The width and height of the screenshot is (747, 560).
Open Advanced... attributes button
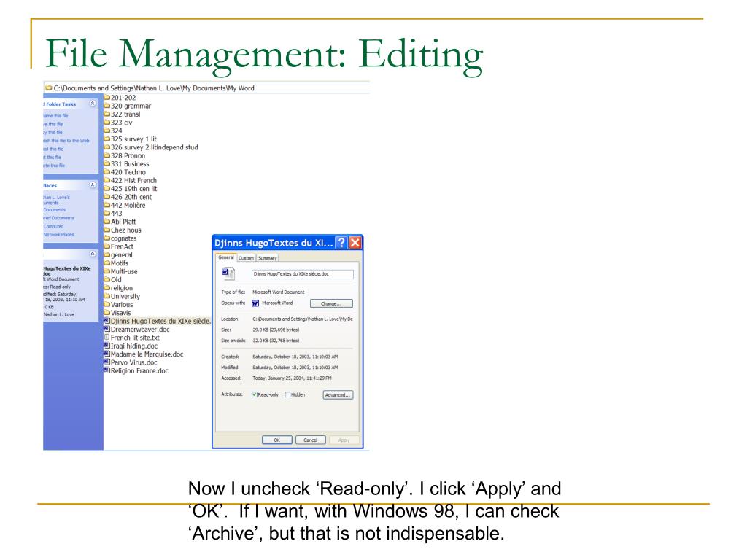point(338,394)
